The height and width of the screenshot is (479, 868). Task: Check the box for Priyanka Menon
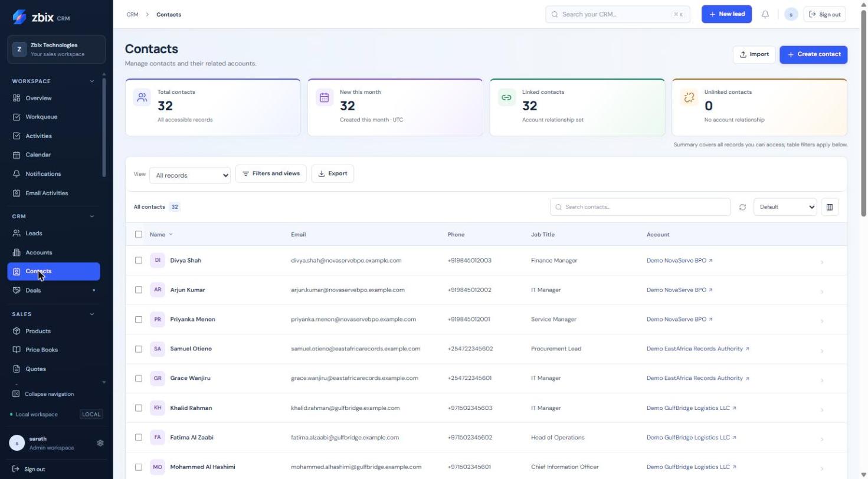[139, 319]
